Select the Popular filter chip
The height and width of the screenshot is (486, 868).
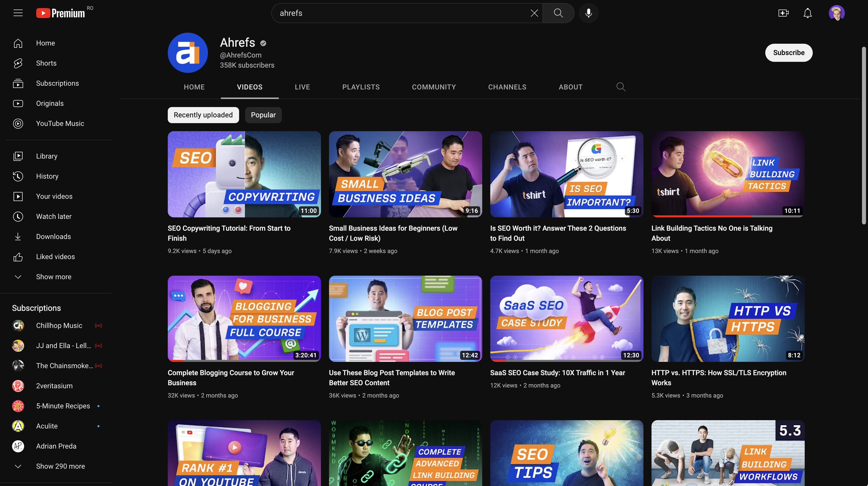[x=263, y=115]
